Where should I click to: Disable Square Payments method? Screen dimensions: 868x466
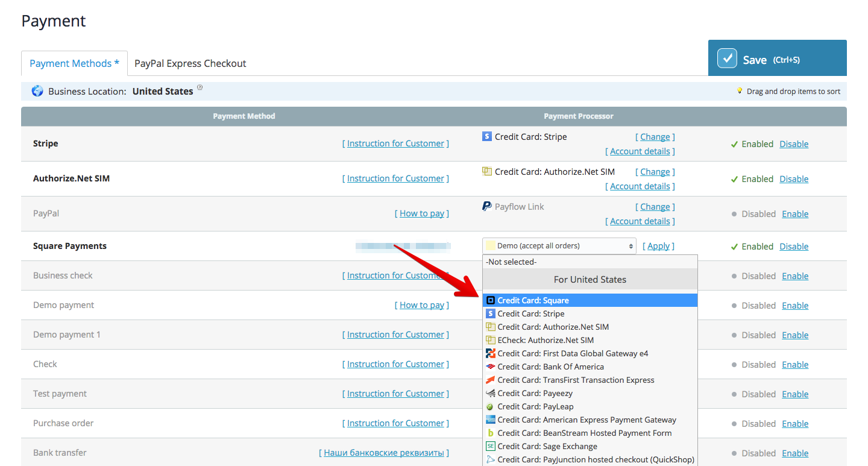click(794, 247)
